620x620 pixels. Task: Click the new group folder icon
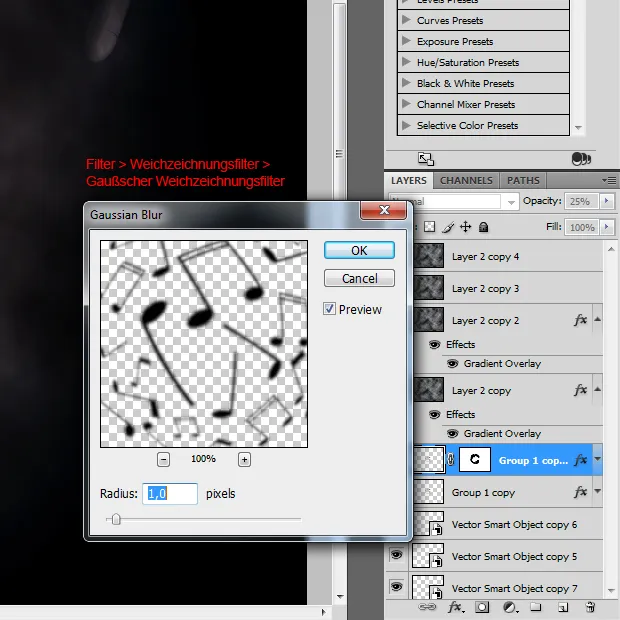click(536, 607)
